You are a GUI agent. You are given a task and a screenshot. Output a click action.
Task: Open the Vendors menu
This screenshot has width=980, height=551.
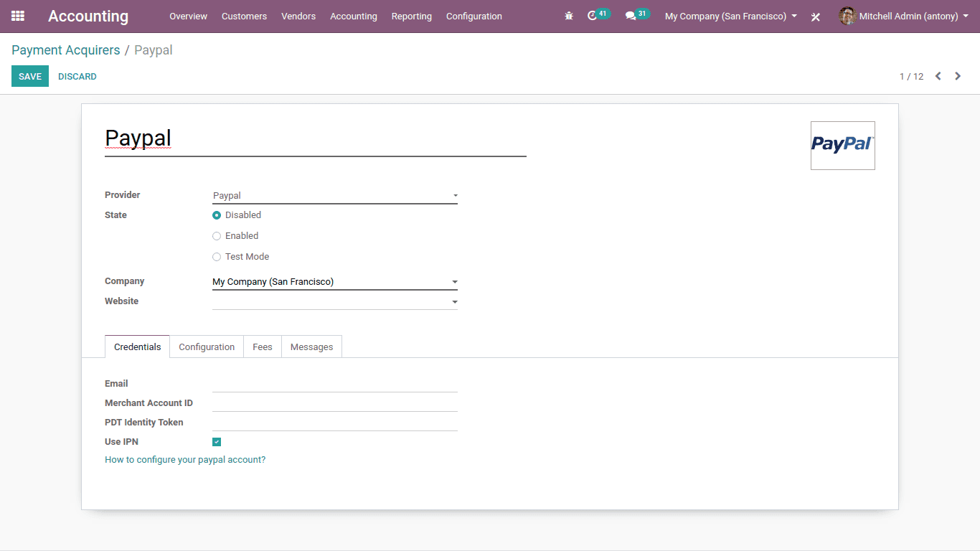[x=298, y=16]
